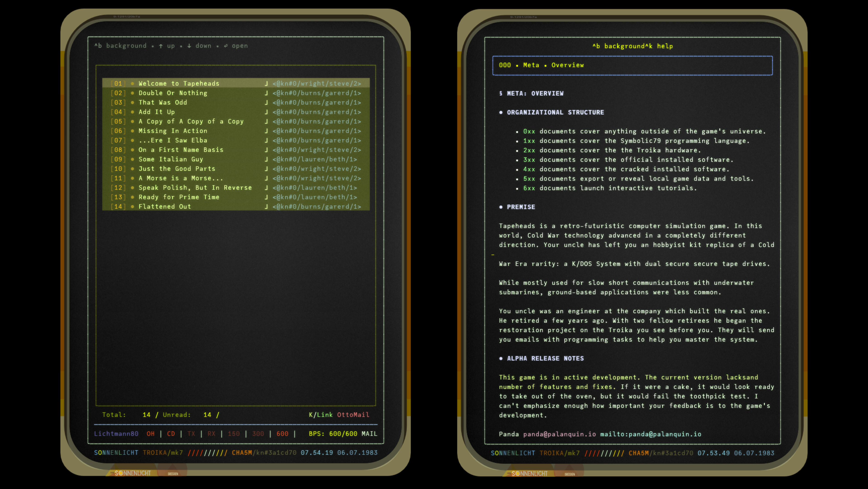Click the Lichtmann80 modem label
Viewport: 868px width, 489px height.
[117, 434]
